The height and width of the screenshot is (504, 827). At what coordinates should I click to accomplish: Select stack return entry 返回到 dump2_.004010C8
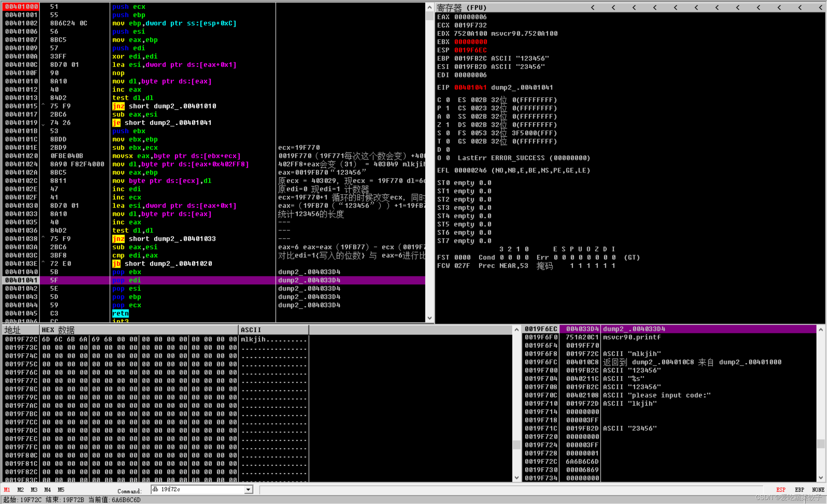(669, 362)
